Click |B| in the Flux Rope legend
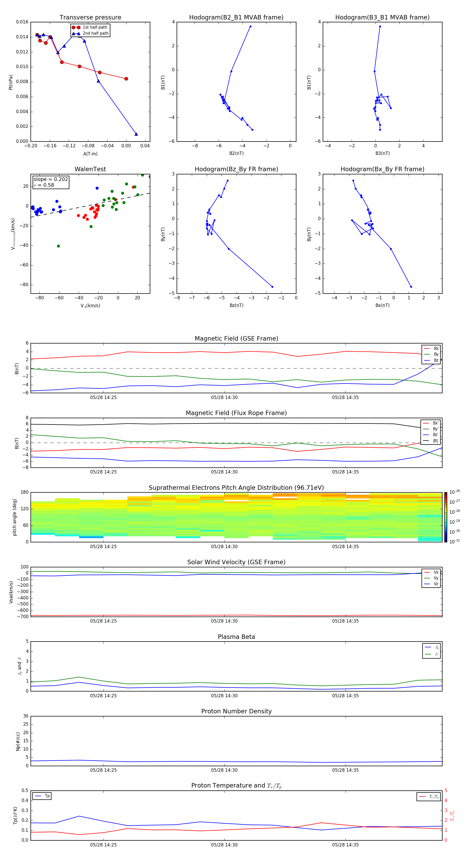Screen dimensions: 473x868 tap(431, 441)
